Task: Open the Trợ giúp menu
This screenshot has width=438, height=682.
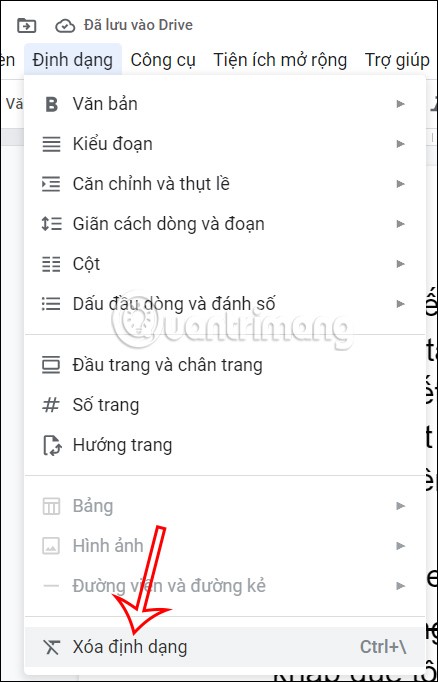Action: [397, 60]
